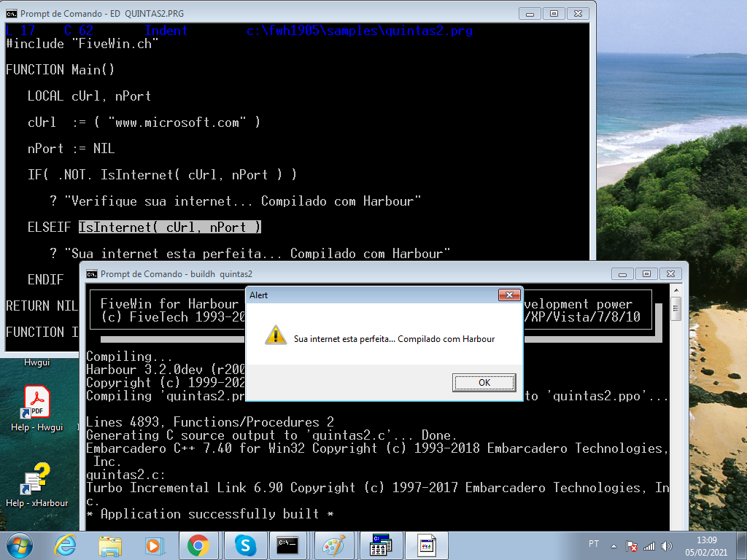Close the ED QUINTAS2.PRG window

pyautogui.click(x=578, y=13)
